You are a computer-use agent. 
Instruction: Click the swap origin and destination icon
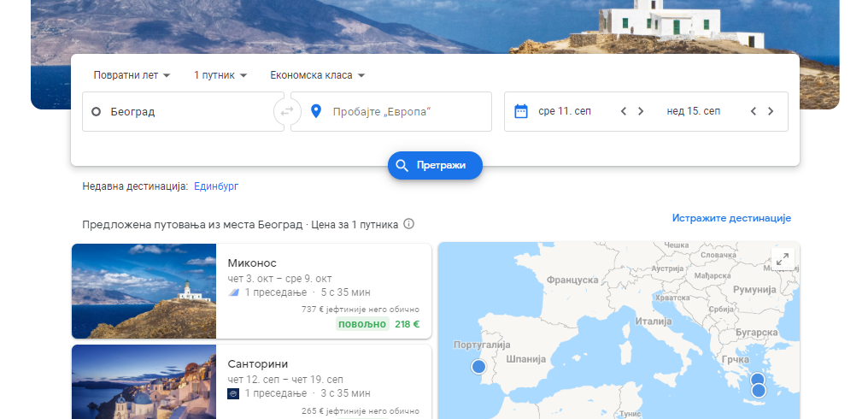point(287,111)
